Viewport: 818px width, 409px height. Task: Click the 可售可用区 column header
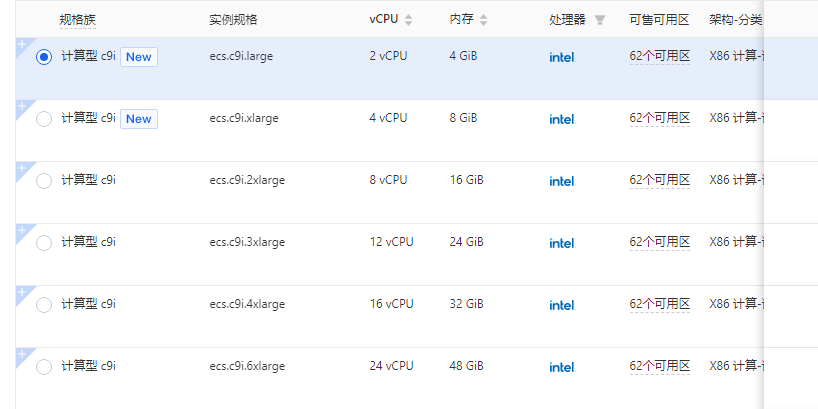point(659,20)
